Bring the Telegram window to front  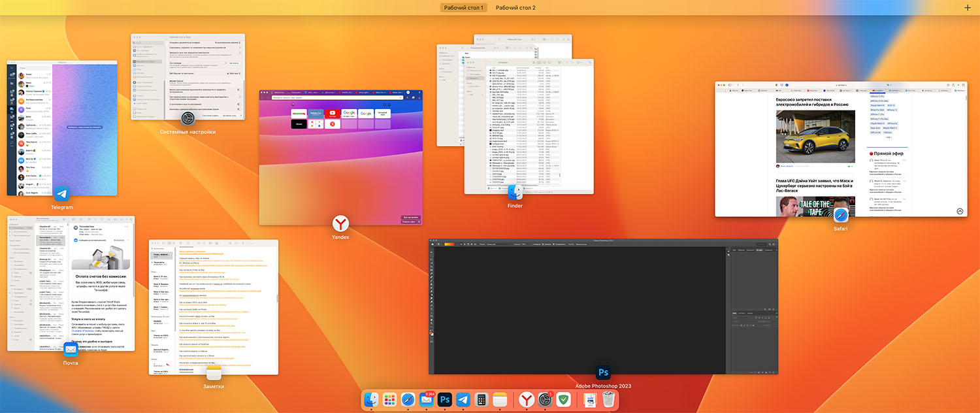62,127
